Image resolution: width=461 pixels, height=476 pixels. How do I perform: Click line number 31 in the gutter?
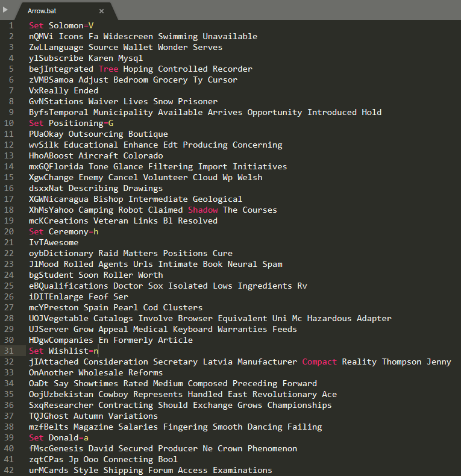[x=9, y=351]
